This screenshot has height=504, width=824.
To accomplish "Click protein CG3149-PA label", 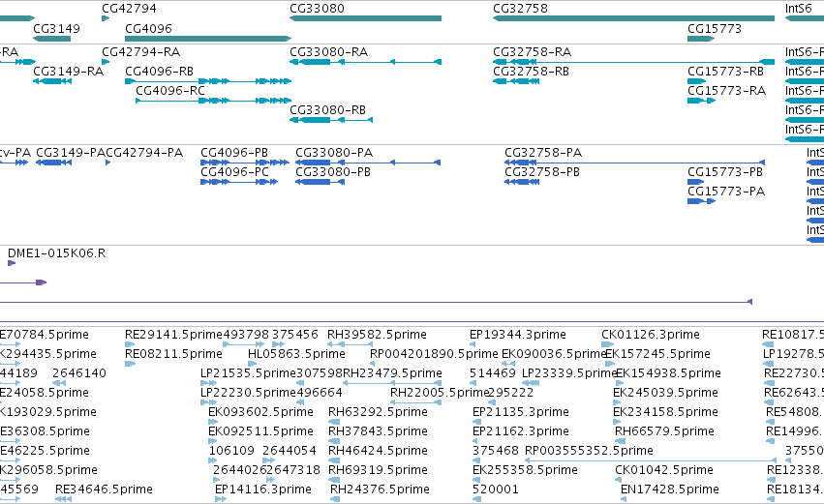I will 71,153.
